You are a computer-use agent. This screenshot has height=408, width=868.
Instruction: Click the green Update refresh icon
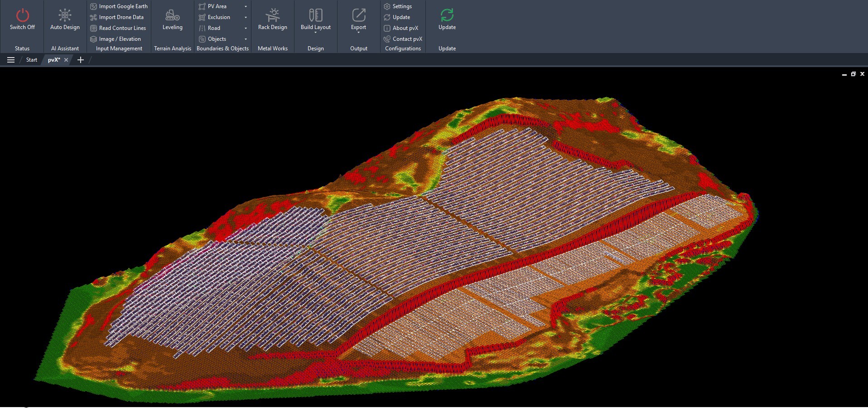coord(447,14)
